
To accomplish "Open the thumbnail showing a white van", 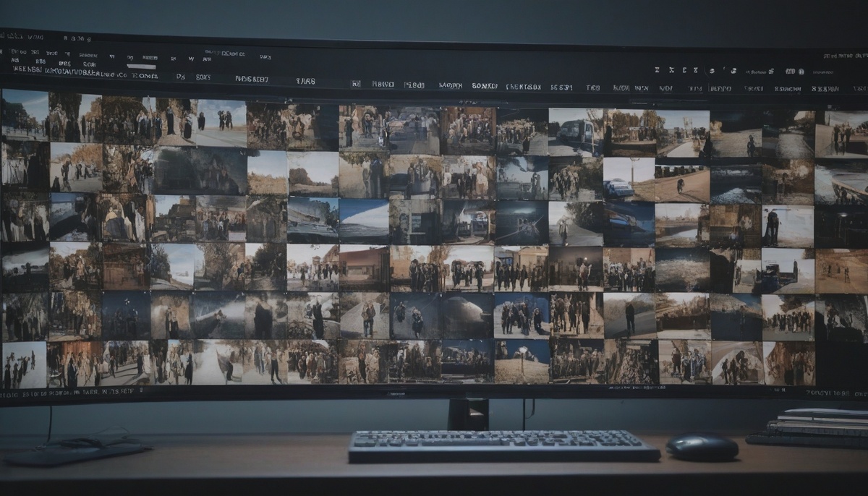I will pos(575,132).
